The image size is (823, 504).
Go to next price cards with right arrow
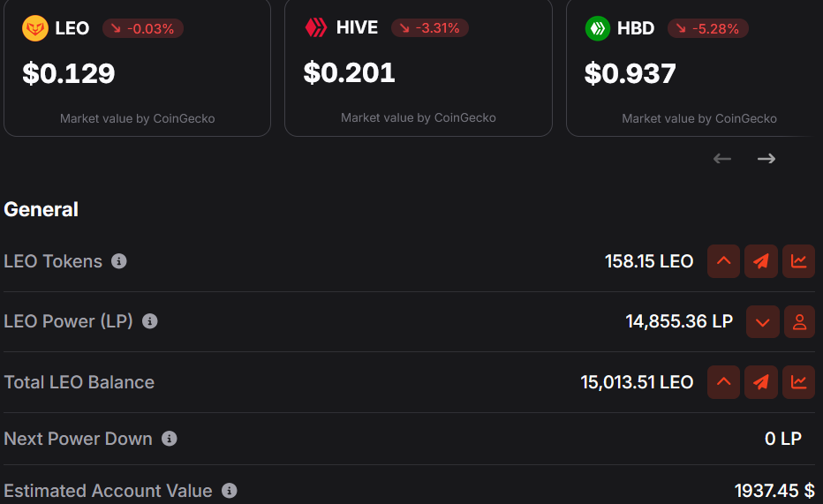click(766, 159)
